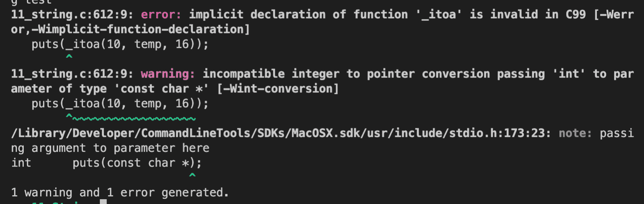Select the [-Wint-conversion] flag text
Image resolution: width=644 pixels, height=204 pixels.
[278, 89]
